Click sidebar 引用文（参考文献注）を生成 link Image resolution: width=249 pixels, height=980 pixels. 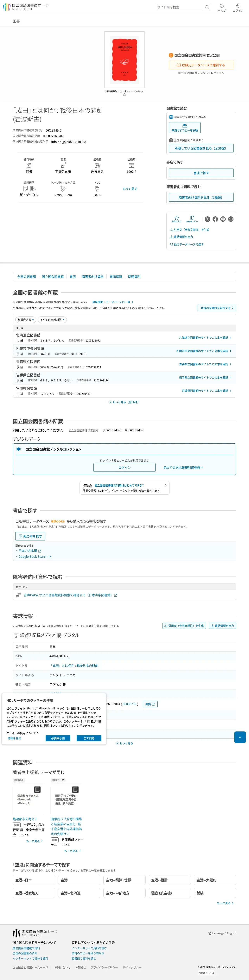[190, 230]
